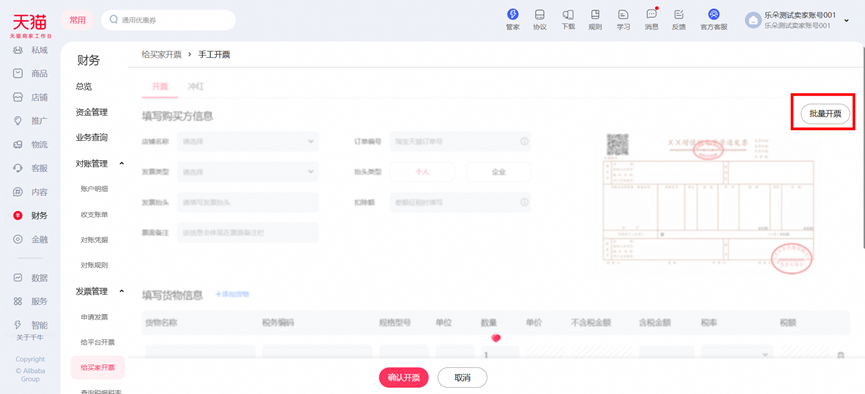Switch to the 冲红 tab
The image size is (865, 394).
point(196,87)
